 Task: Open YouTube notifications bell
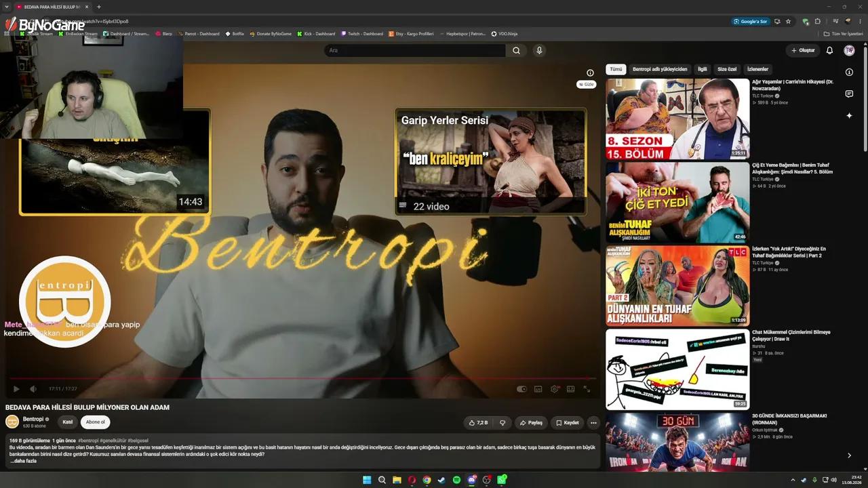pos(829,50)
